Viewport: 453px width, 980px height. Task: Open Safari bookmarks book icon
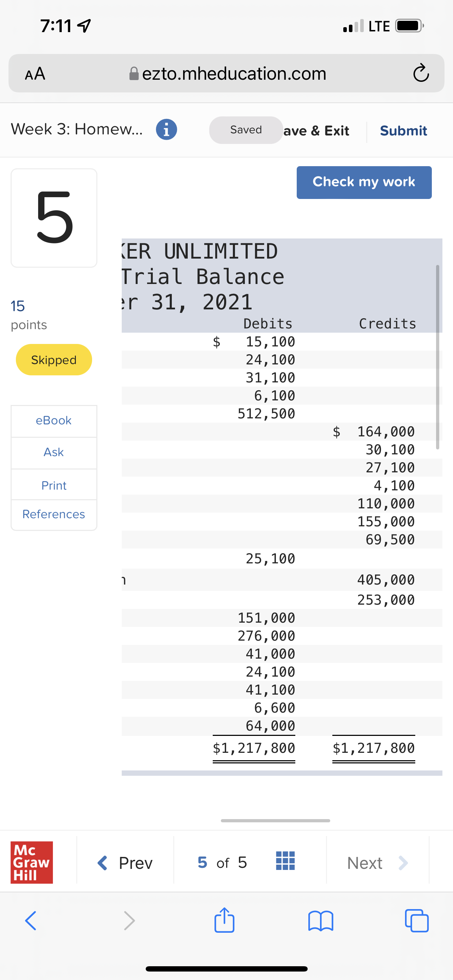click(x=321, y=920)
